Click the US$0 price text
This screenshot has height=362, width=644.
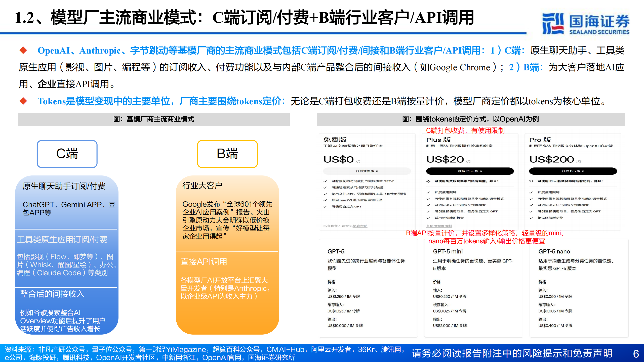pos(339,159)
